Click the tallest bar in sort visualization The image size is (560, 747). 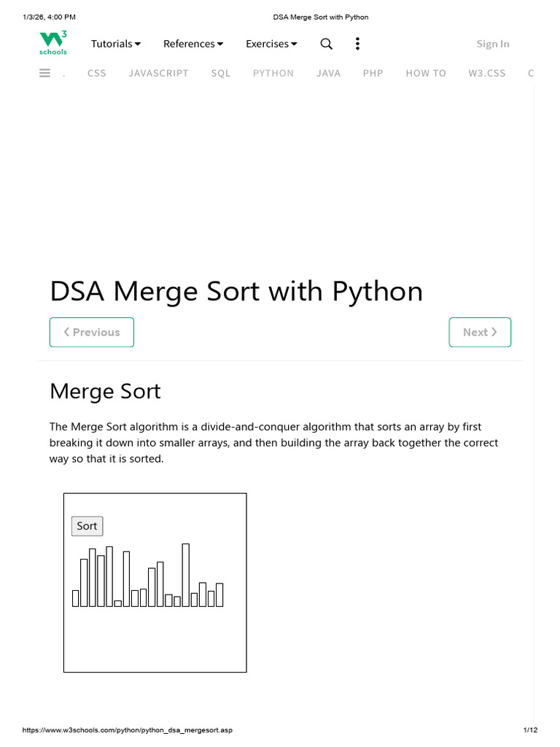(x=186, y=575)
